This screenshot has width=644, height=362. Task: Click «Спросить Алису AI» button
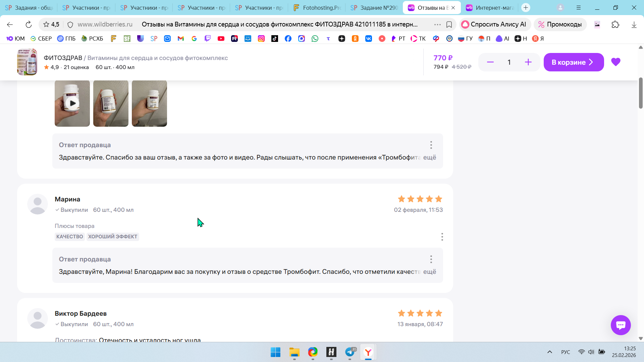pyautogui.click(x=494, y=24)
